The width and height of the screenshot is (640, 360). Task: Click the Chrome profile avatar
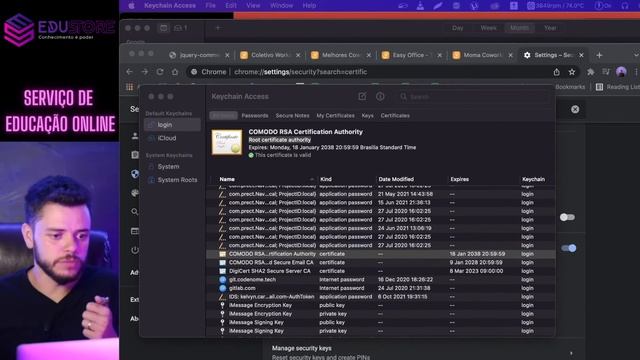(621, 72)
